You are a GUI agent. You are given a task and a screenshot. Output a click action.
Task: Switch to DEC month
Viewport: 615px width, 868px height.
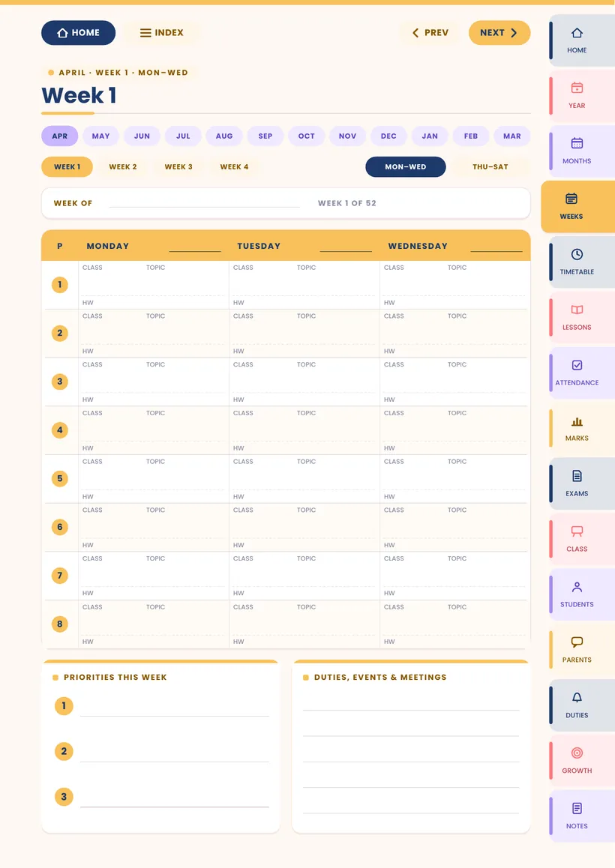pyautogui.click(x=388, y=136)
